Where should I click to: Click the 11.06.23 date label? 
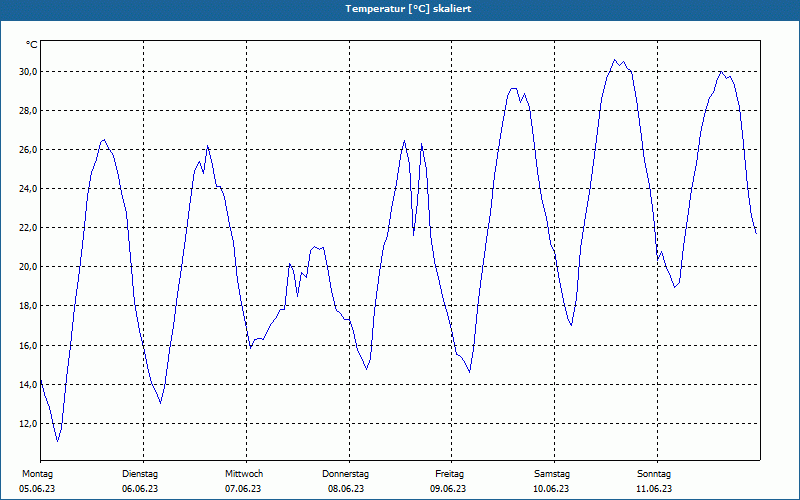[654, 489]
